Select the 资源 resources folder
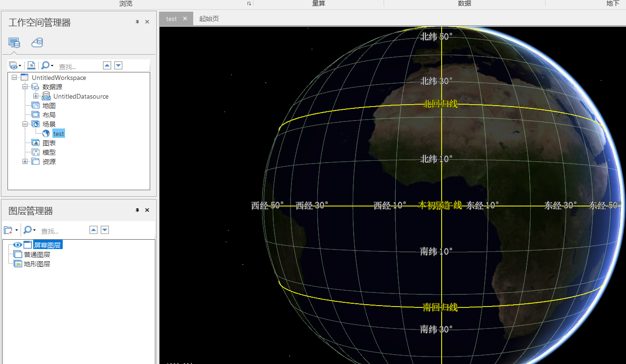The image size is (626, 364). tap(49, 162)
